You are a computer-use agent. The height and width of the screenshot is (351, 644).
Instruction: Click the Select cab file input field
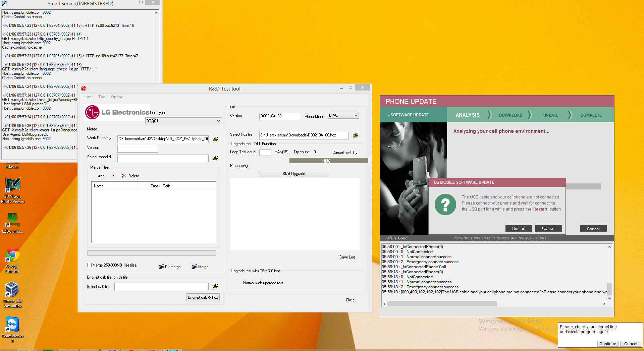coord(161,286)
